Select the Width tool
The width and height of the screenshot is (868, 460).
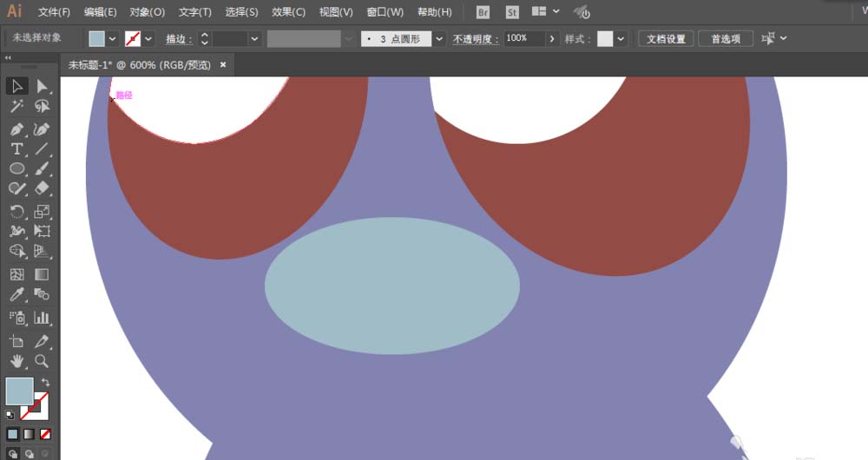17,231
